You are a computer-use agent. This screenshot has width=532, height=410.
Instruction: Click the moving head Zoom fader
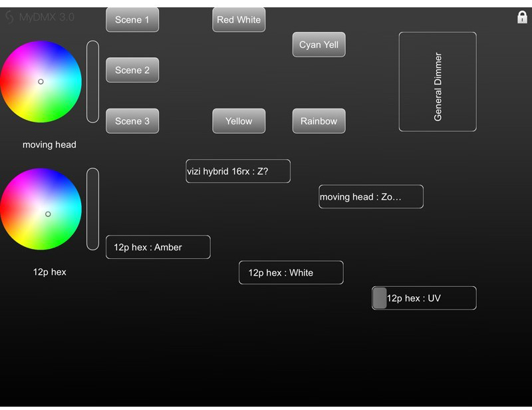[371, 197]
